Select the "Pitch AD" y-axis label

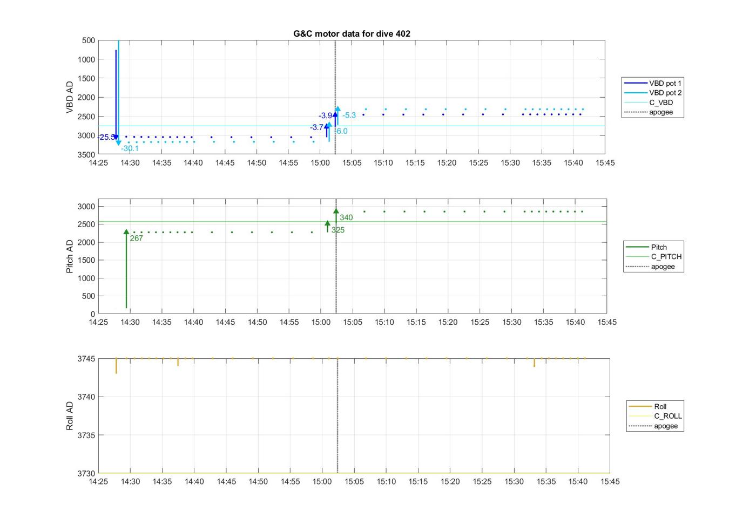click(x=70, y=257)
